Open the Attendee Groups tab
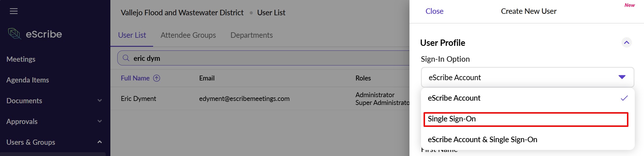 point(188,35)
